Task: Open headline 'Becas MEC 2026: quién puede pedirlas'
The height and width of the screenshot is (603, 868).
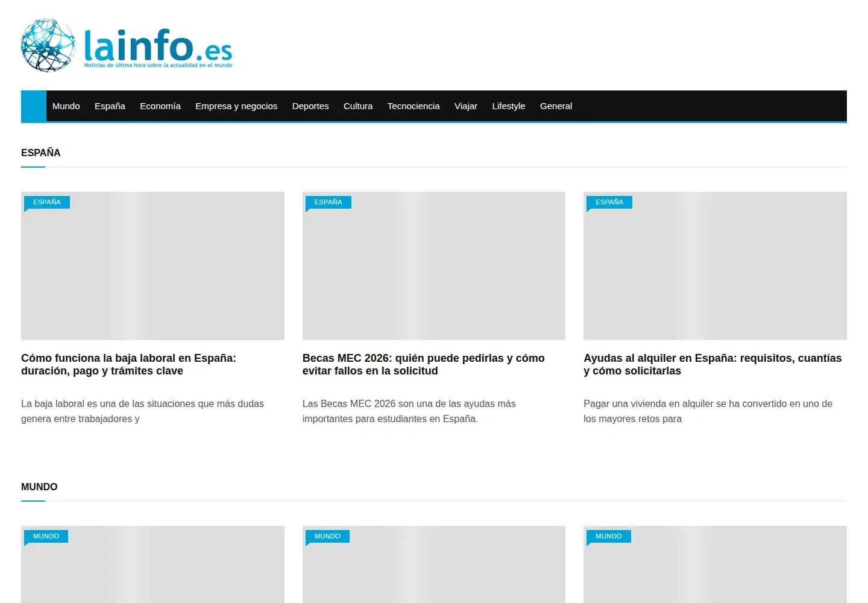Action: (423, 364)
